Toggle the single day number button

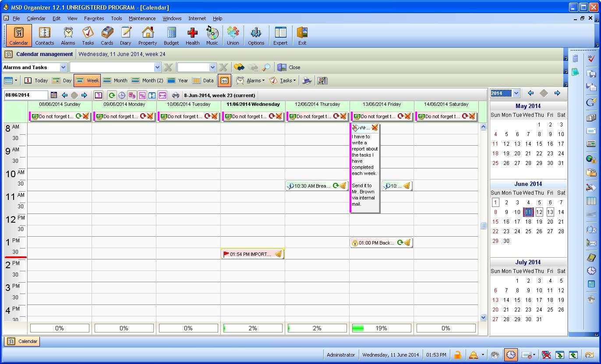coord(99,95)
